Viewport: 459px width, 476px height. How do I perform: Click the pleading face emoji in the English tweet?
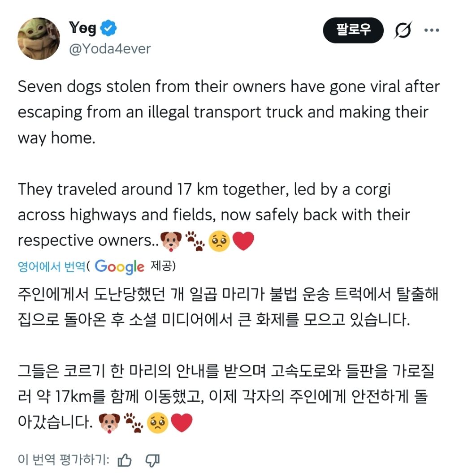[219, 241]
